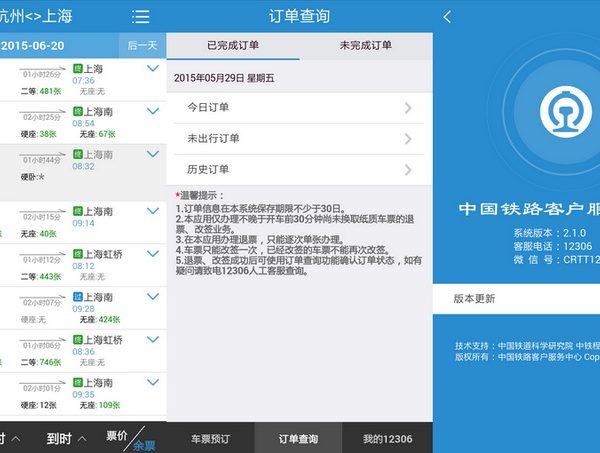The height and width of the screenshot is (453, 600).
Task: Open the 我的12306 bottom tab
Action: (x=387, y=438)
